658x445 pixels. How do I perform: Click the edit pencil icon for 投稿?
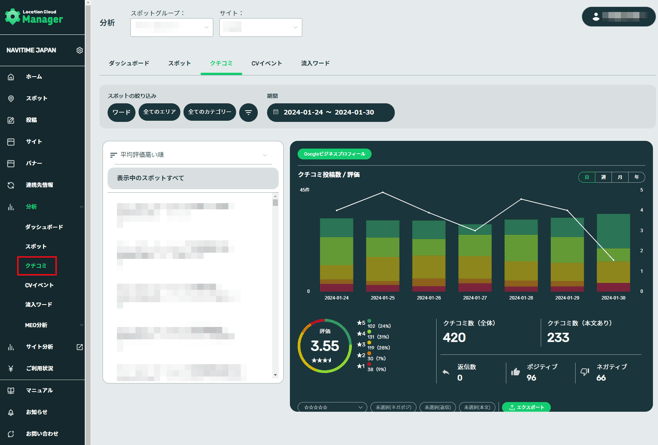(x=11, y=120)
